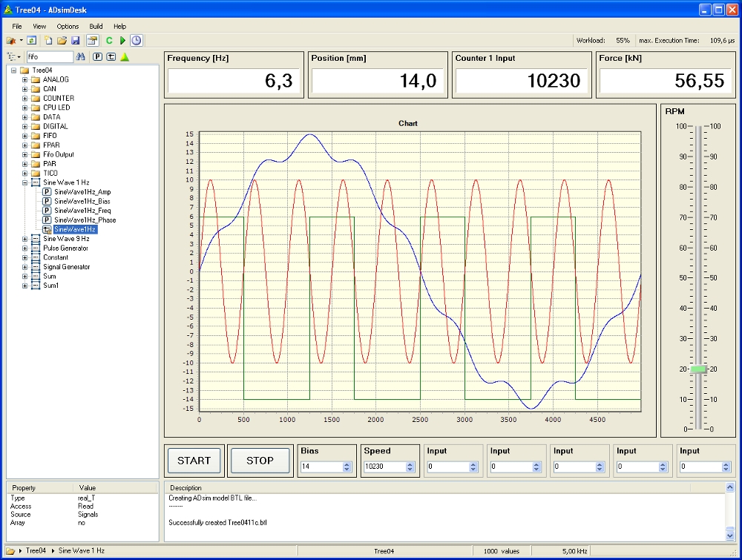Toggle the P parameter filter button
This screenshot has height=560, width=742.
(97, 56)
